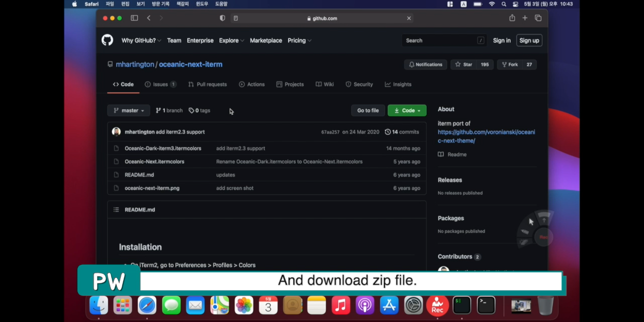
Task: Open Oceanic-Next.itermcolors file
Action: (x=154, y=162)
